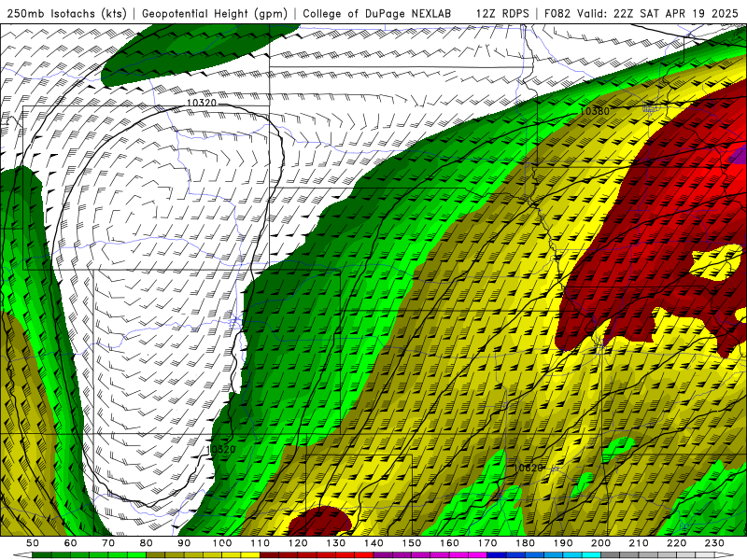Click the 110 value on the color scale
The height and width of the screenshot is (560, 747).
261,543
